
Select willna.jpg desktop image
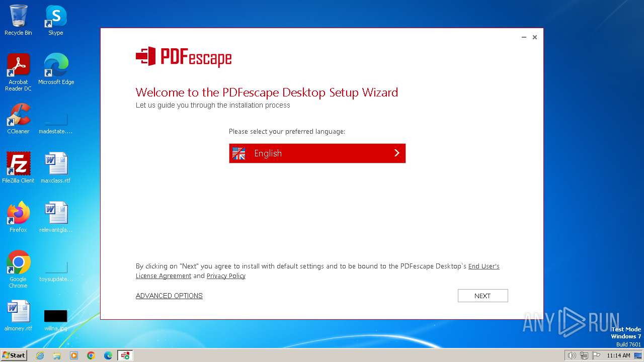pyautogui.click(x=56, y=320)
